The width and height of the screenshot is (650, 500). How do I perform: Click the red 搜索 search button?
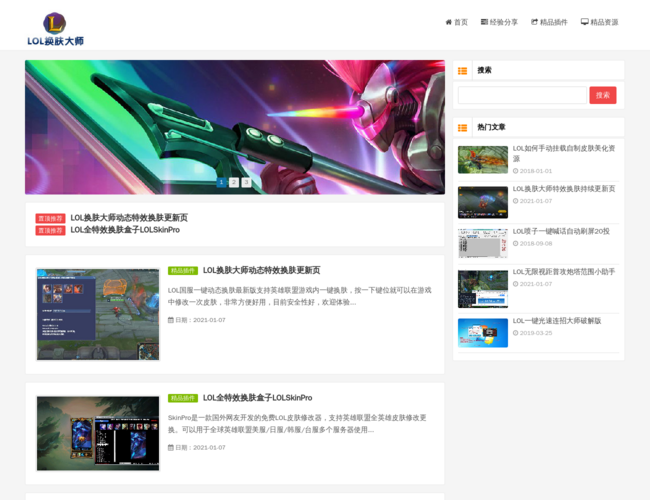pos(603,95)
